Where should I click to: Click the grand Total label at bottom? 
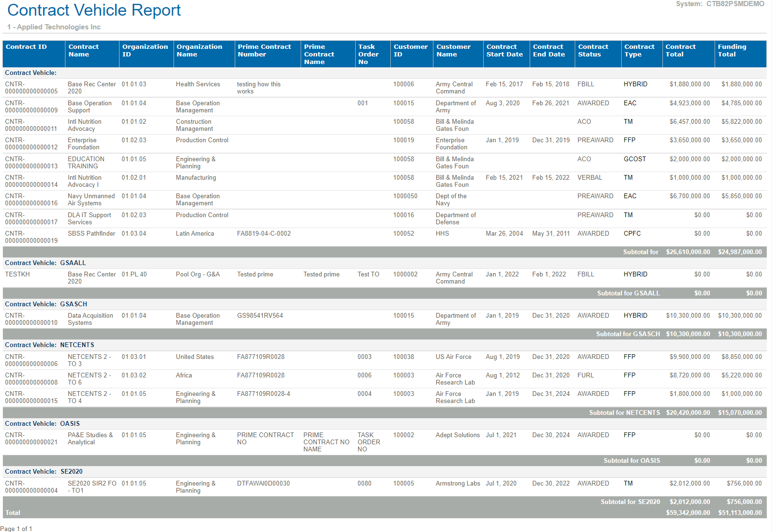13,513
